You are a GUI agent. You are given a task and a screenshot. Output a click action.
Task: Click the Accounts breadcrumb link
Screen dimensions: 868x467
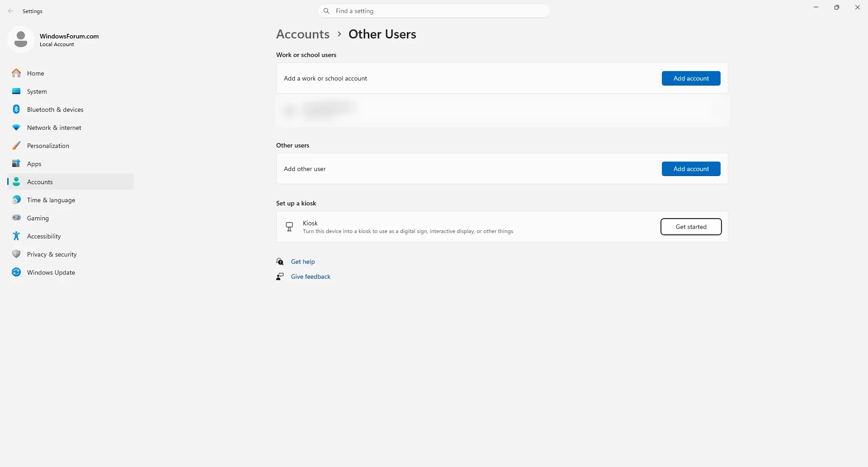(303, 34)
